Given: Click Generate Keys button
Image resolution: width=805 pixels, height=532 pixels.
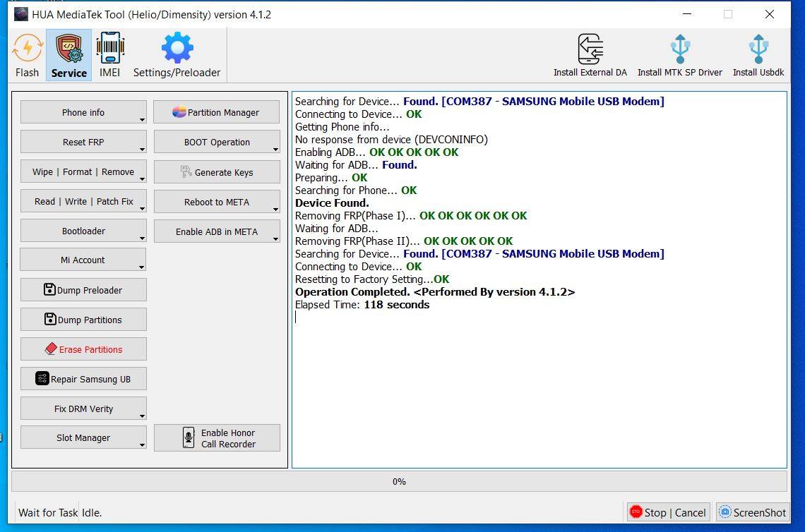Looking at the screenshot, I should pos(217,172).
